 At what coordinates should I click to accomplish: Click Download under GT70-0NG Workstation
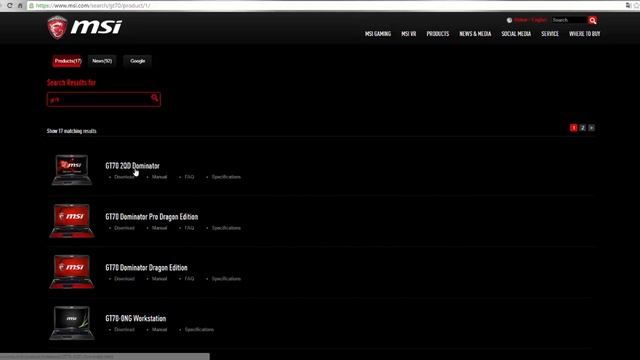coord(124,329)
